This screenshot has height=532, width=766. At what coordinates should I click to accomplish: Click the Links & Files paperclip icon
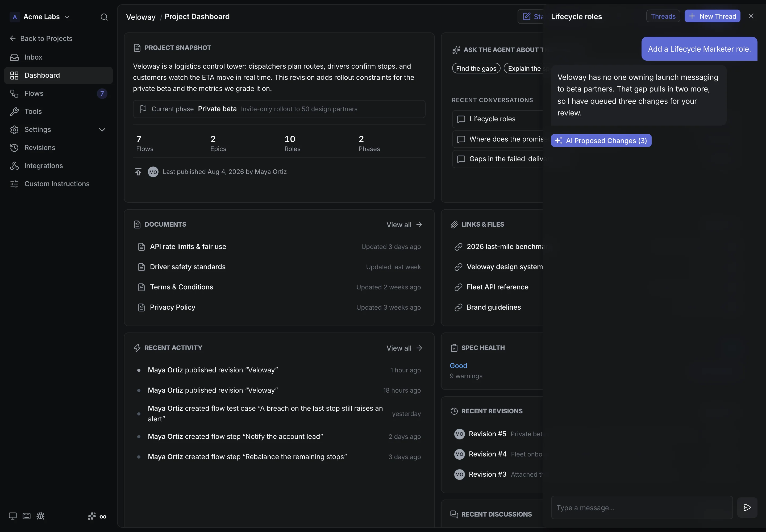tap(454, 225)
